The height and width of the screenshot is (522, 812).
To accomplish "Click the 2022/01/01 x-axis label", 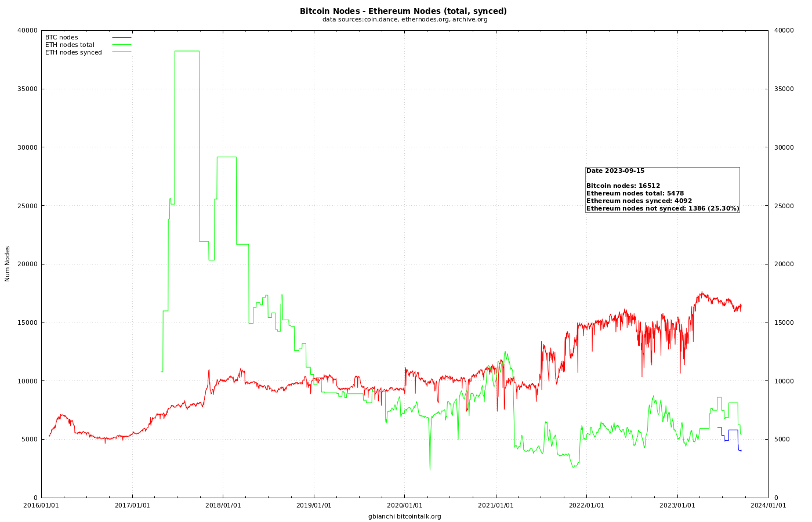I will pyautogui.click(x=586, y=505).
